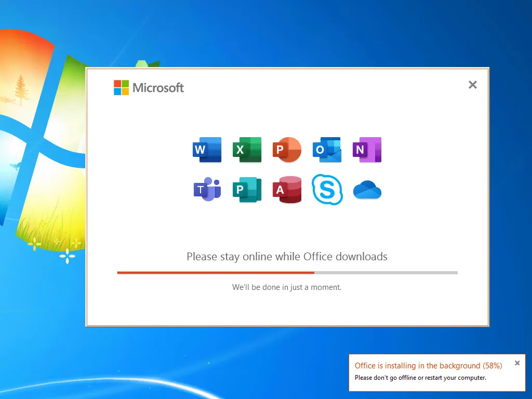Click "Office is installing in the background (58%)" text
This screenshot has height=399, width=532.
pos(429,366)
